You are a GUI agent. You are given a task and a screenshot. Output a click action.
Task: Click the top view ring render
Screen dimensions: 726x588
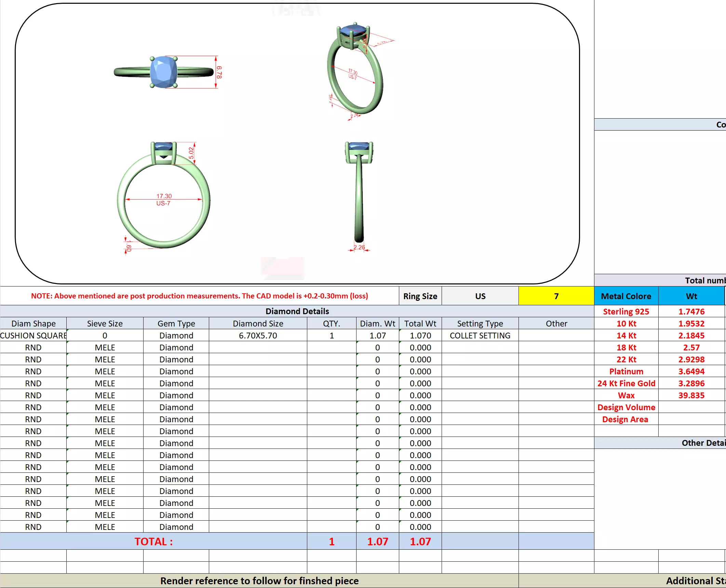164,72
